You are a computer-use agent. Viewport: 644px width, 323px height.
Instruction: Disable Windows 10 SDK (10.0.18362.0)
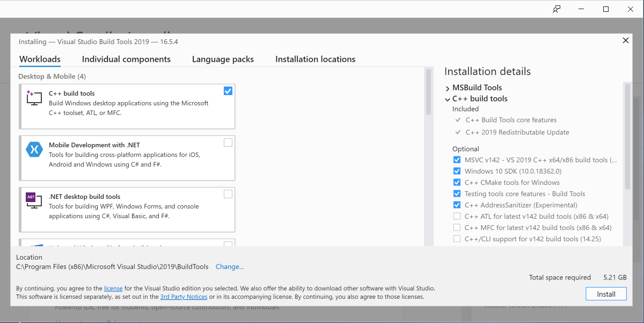coord(457,171)
